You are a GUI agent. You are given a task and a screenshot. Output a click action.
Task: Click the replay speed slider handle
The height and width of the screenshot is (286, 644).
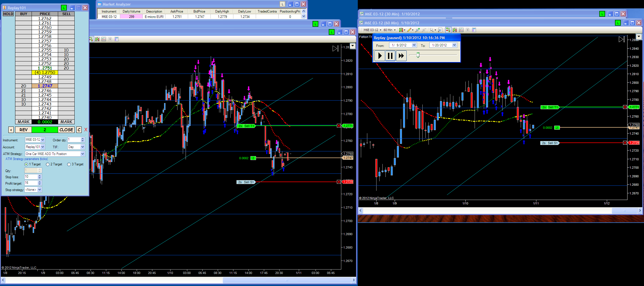pyautogui.click(x=418, y=55)
